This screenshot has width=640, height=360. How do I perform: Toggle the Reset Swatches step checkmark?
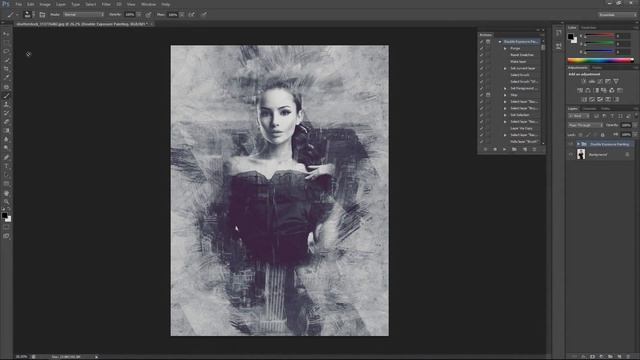(x=482, y=55)
